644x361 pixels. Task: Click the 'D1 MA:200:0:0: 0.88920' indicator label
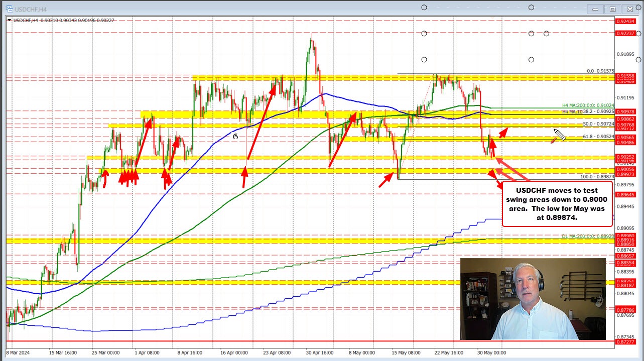coord(588,236)
